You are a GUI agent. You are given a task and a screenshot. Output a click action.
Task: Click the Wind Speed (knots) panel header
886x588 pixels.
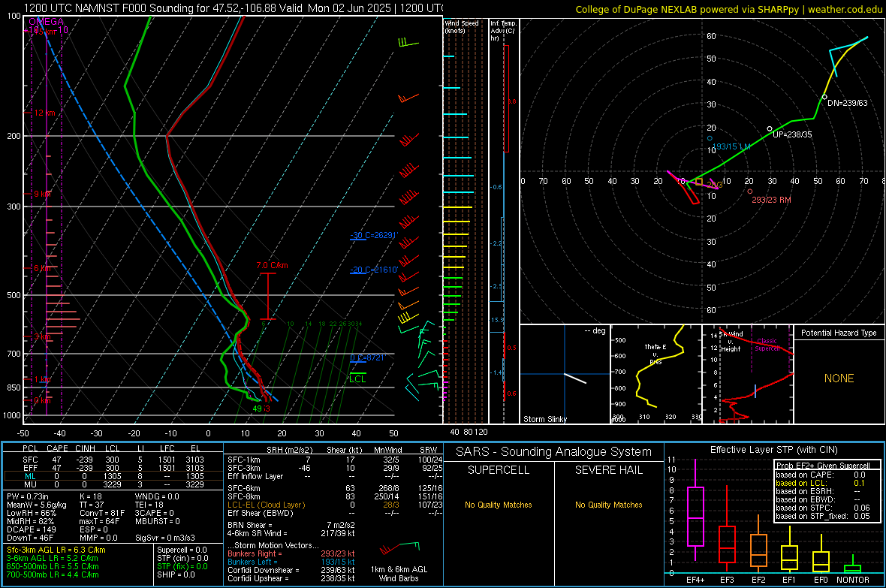tap(462, 26)
